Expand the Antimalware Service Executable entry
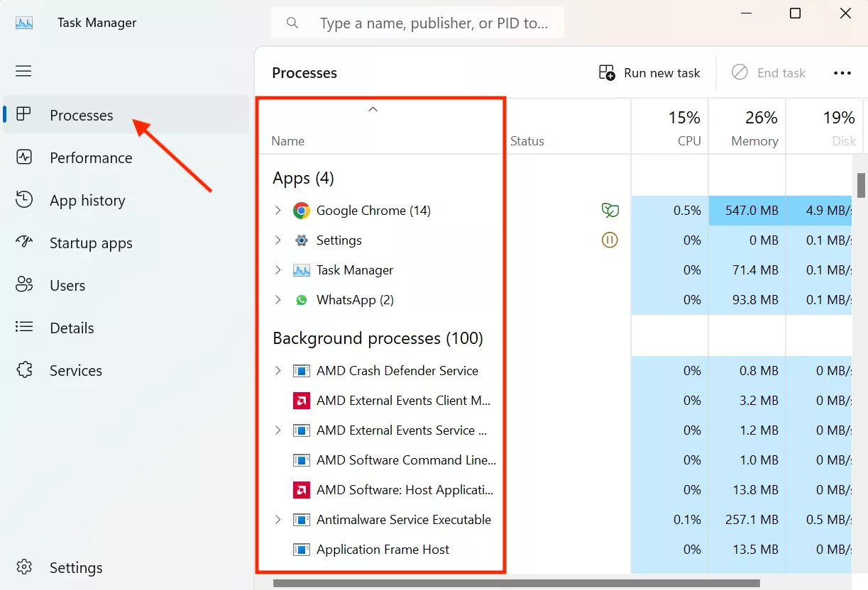 (278, 520)
